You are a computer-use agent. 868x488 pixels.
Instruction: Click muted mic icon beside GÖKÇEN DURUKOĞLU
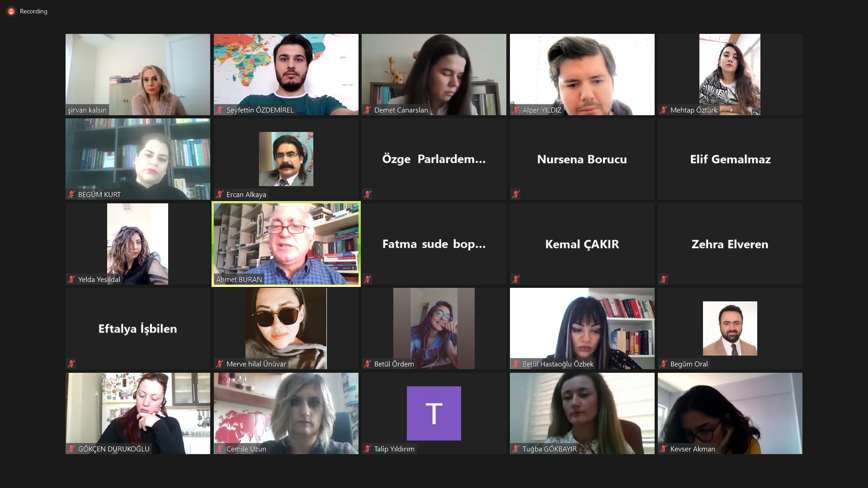point(71,449)
